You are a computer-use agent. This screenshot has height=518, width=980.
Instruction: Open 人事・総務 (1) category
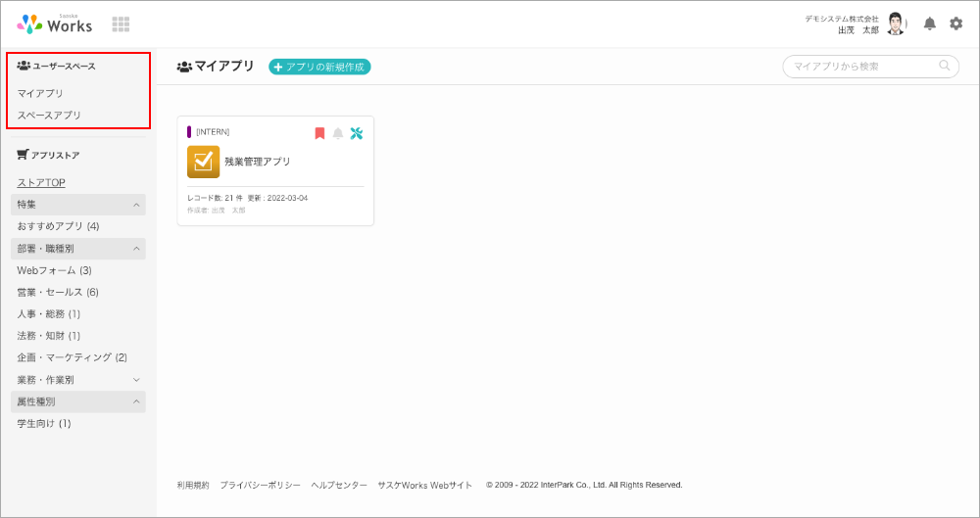coord(49,313)
